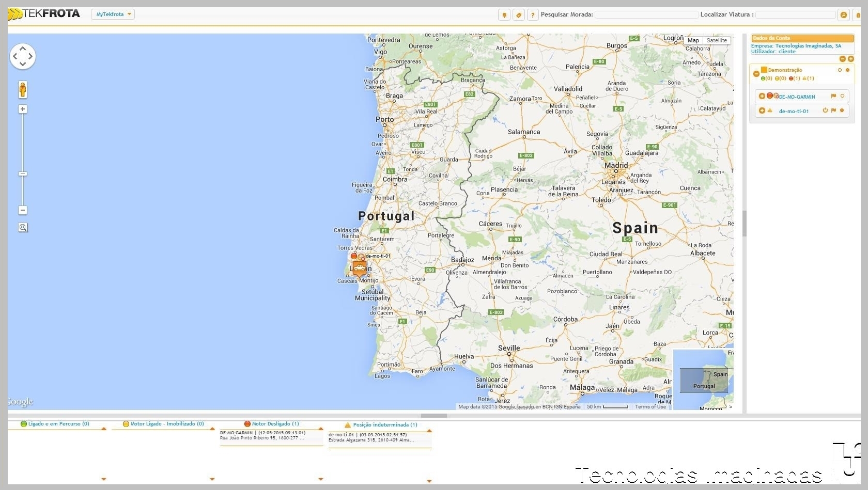The image size is (868, 490).
Task: Zoom in with the map plus button
Action: click(x=23, y=109)
